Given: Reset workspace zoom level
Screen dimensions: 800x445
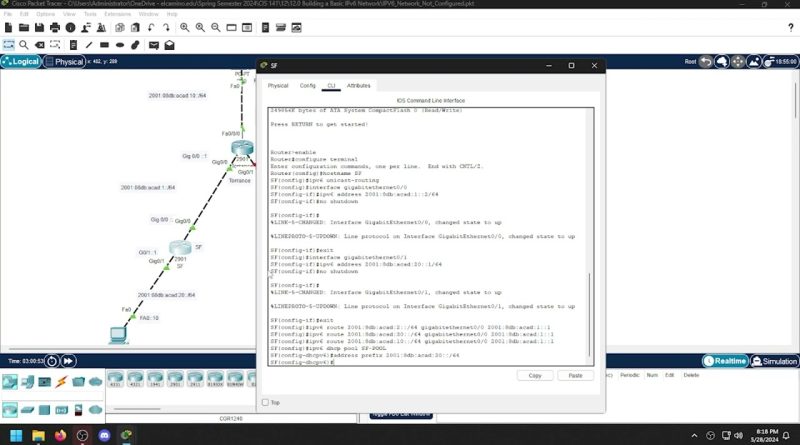Looking at the screenshot, I should coord(201,28).
